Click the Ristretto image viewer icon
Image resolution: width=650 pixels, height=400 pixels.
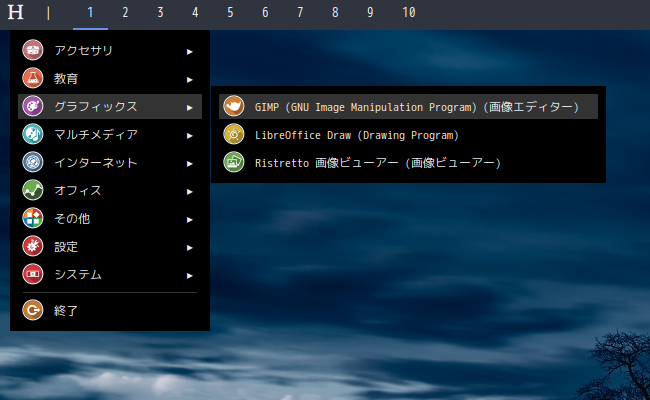pos(234,162)
